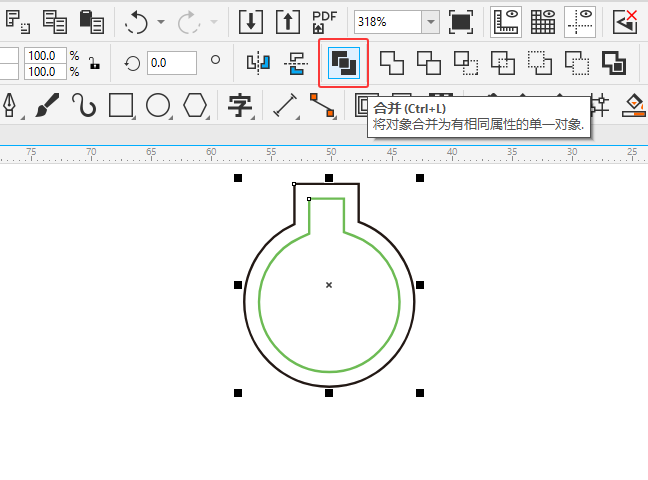Screen dimensions: 648x480
Task: Open the redo history dropdown arrow
Action: click(x=214, y=21)
